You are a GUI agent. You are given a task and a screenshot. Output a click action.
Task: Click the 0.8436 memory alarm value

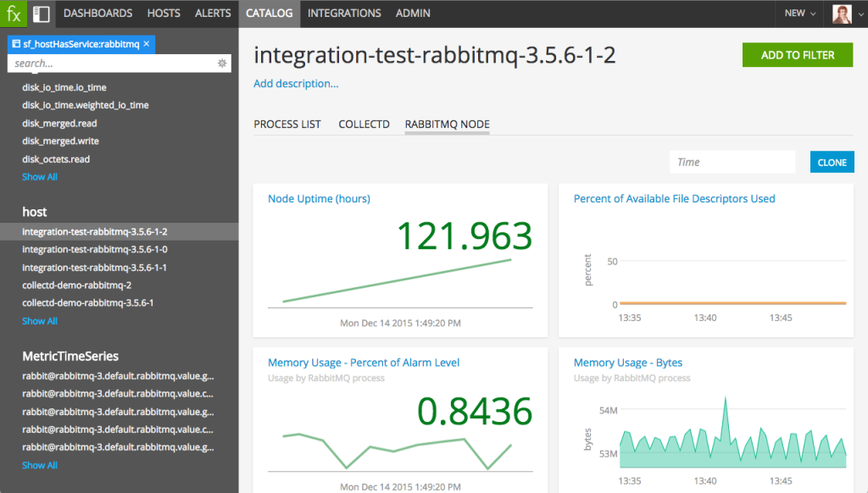coord(475,412)
